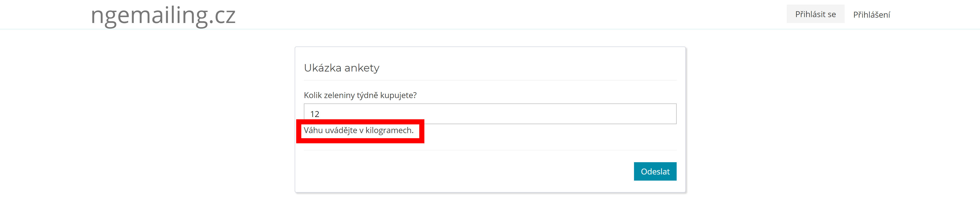Screen dimensions: 980x223
Task: Click the gray highlighted Přihlásit se tab
Action: 815,14
